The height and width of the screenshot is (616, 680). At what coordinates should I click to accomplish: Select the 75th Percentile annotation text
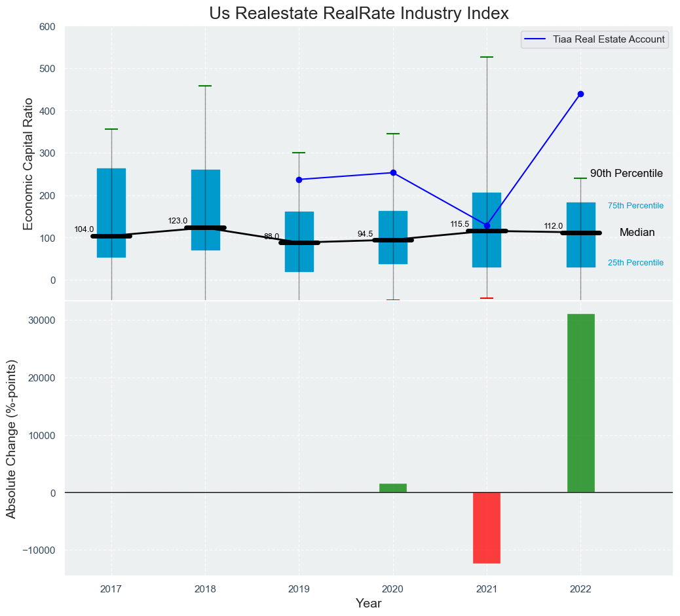[635, 206]
